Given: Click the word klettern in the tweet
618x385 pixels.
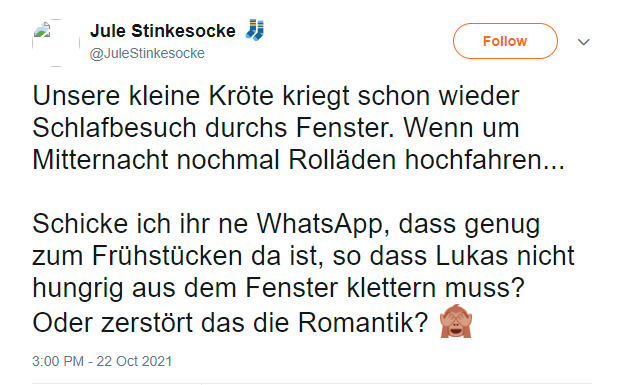Looking at the screenshot, I should pos(391,288).
